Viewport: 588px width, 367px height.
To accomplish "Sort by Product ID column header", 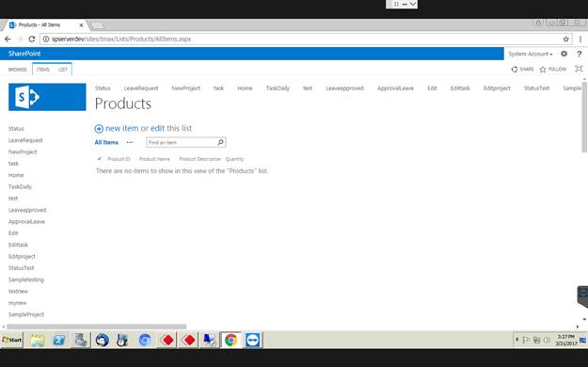I will (119, 159).
